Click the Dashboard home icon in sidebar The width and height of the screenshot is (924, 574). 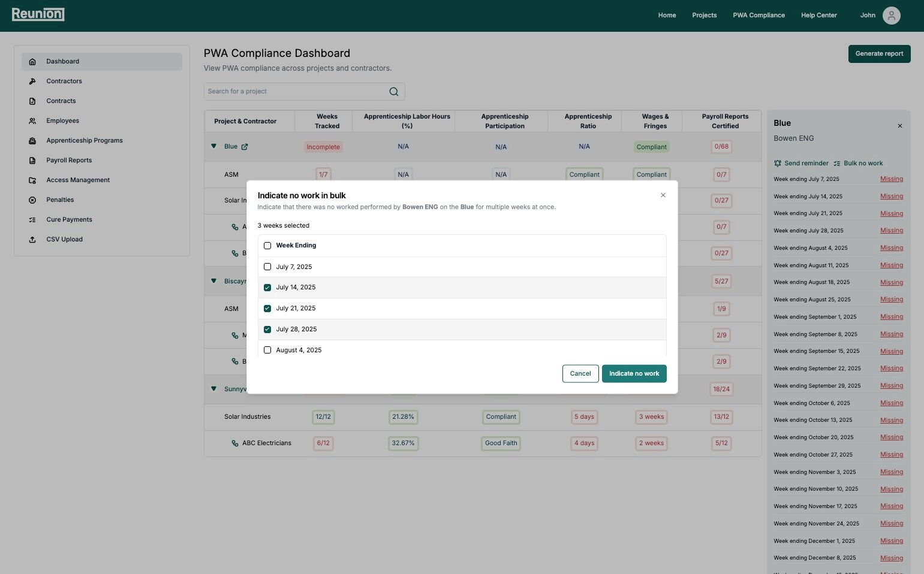tap(32, 62)
